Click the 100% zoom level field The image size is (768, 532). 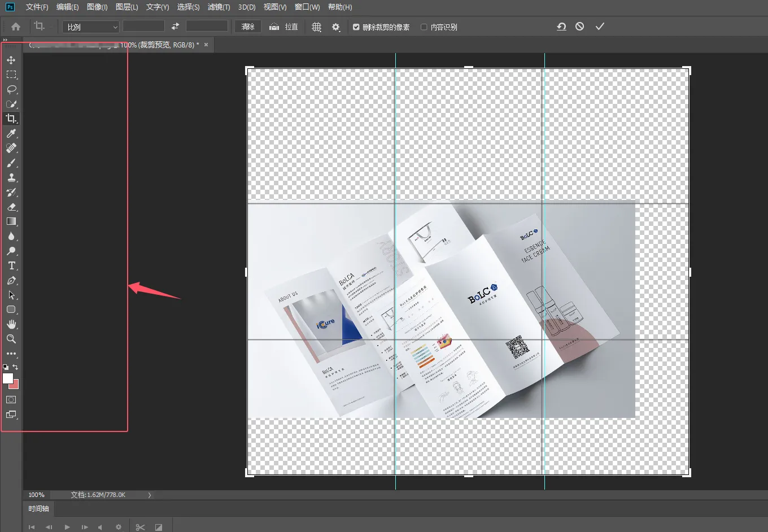pyautogui.click(x=36, y=495)
